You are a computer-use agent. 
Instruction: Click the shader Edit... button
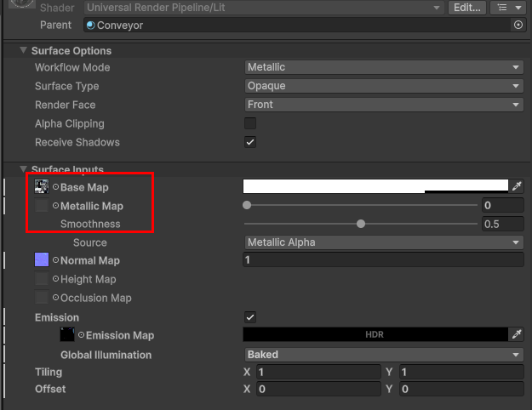coord(467,8)
